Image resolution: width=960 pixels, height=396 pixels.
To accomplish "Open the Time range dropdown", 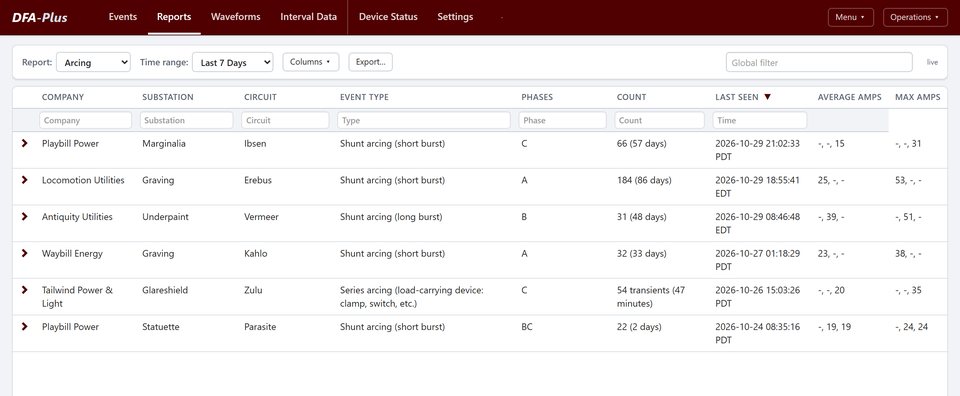I will (233, 62).
